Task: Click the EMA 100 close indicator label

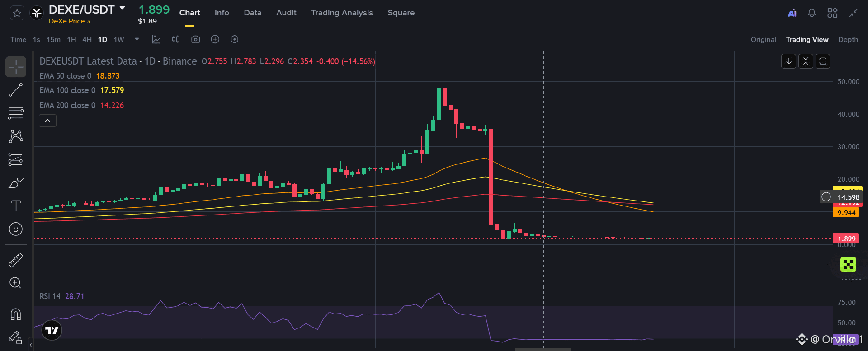Action: 67,90
